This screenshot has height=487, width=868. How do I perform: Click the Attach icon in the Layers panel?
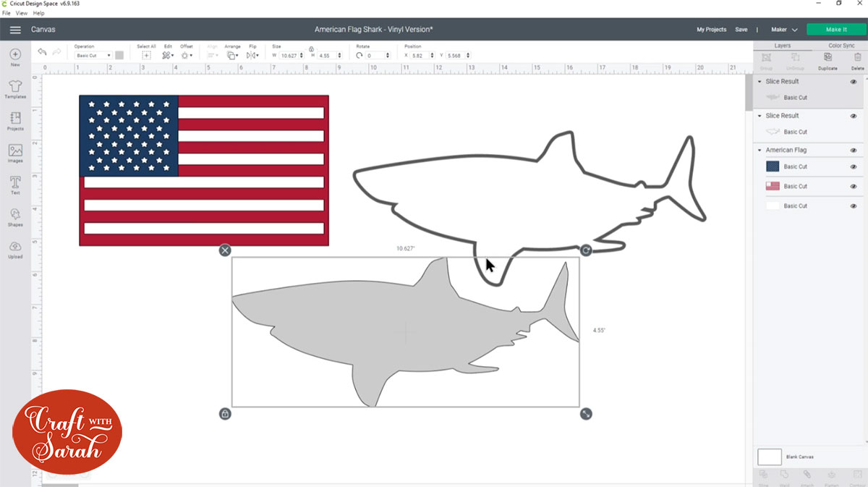pos(807,475)
